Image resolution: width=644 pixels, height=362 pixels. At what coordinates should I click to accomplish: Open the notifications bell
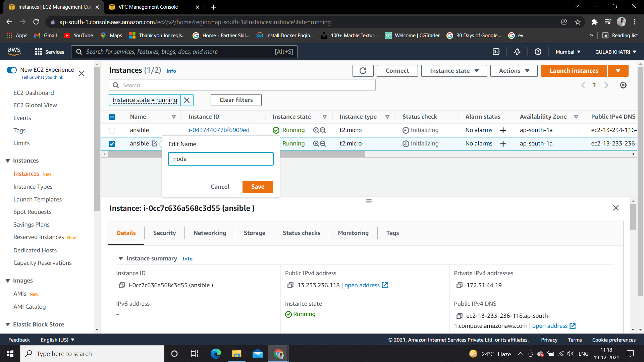tap(517, 52)
